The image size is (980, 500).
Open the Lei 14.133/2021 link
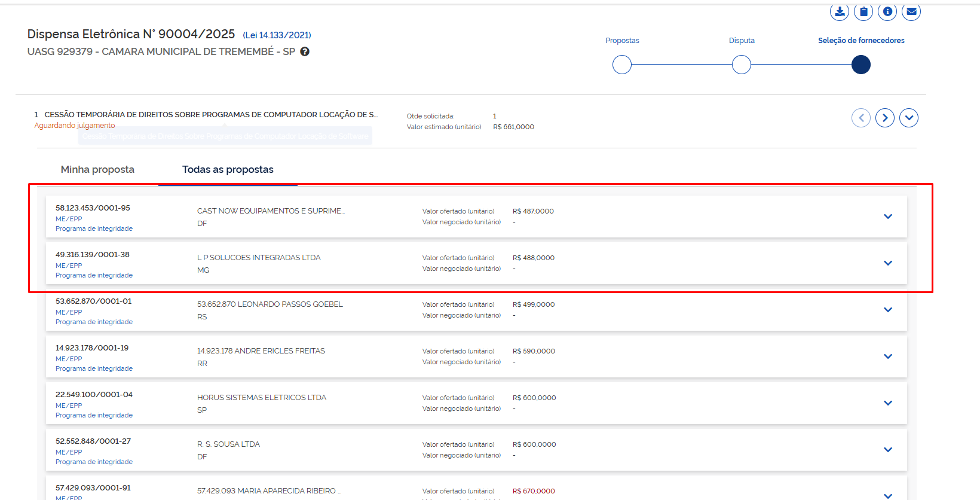277,35
